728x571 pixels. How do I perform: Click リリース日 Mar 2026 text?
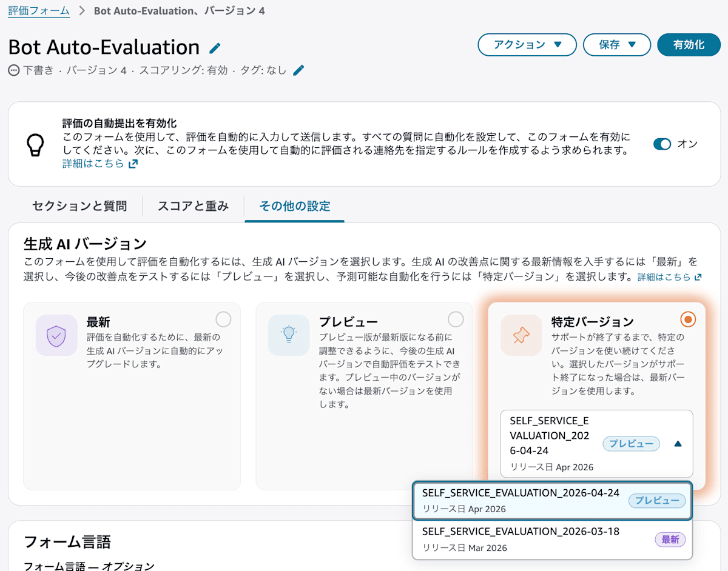pyautogui.click(x=465, y=548)
